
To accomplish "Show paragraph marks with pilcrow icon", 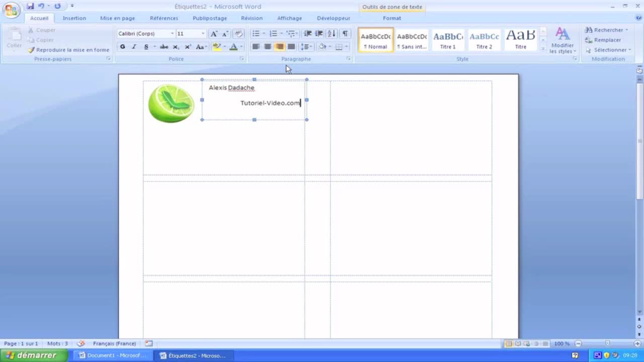I will pyautogui.click(x=345, y=34).
